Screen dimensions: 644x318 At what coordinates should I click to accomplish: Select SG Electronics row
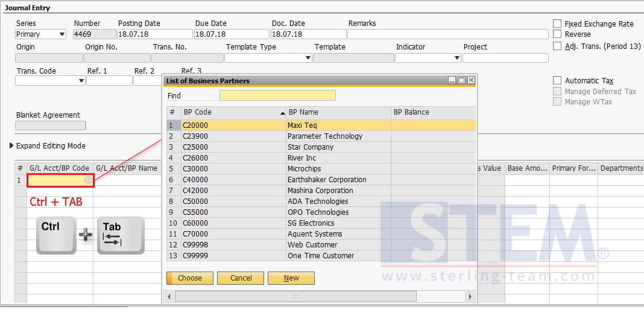click(x=321, y=223)
